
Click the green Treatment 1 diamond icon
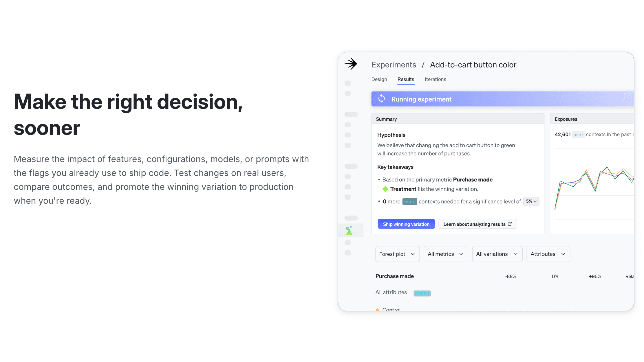385,189
